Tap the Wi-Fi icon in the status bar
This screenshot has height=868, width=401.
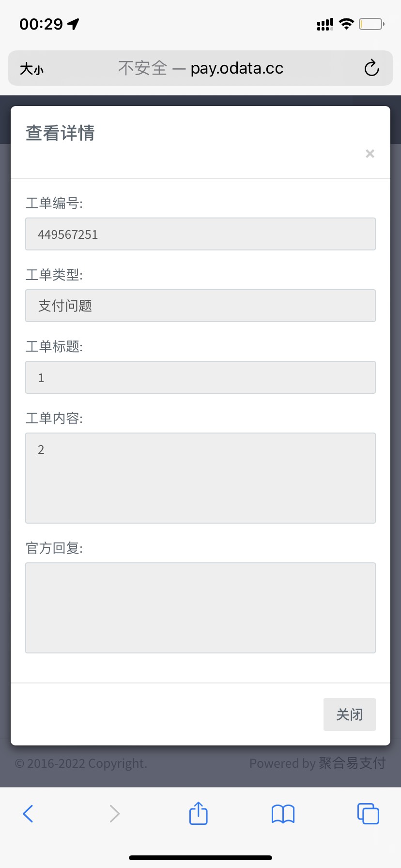346,23
